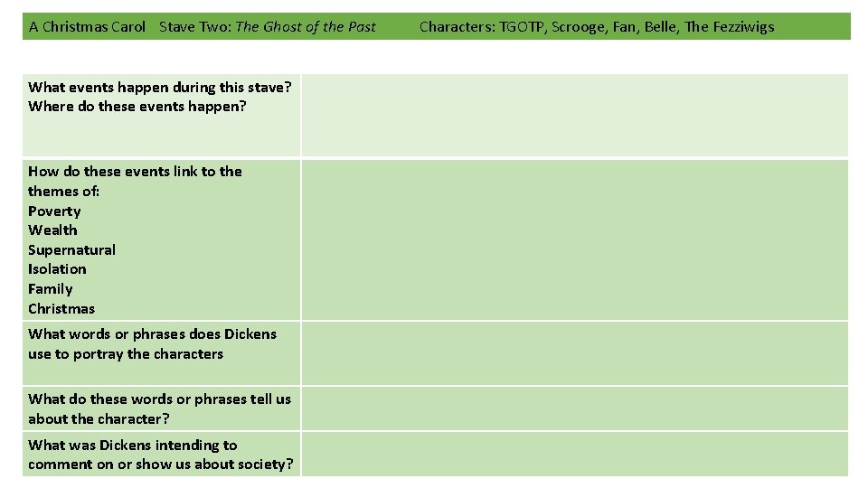Click the answer cell for words or phrases

(x=575, y=353)
